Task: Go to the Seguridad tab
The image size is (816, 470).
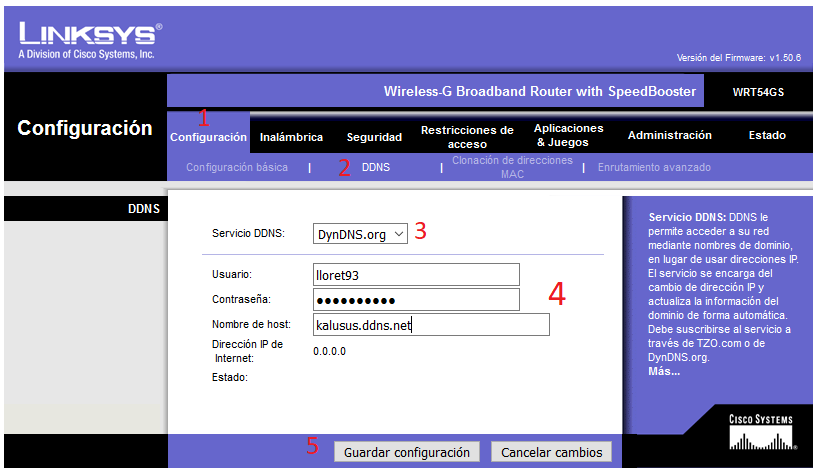Action: [374, 137]
